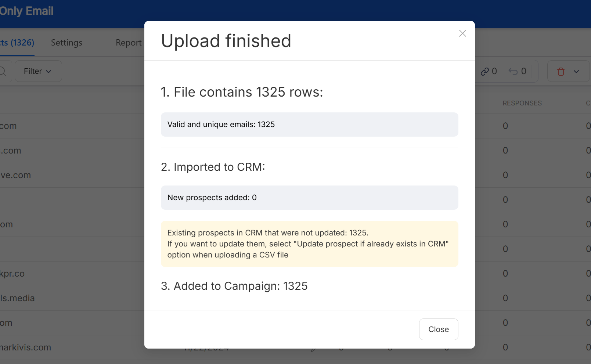Screen dimensions: 591x364
Task: Click the Close button in the dialog
Action: click(439, 329)
